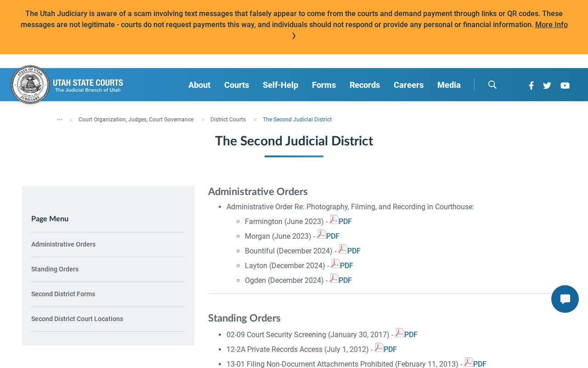The width and height of the screenshot is (588, 368).
Task: Open the About menu
Action: point(199,85)
